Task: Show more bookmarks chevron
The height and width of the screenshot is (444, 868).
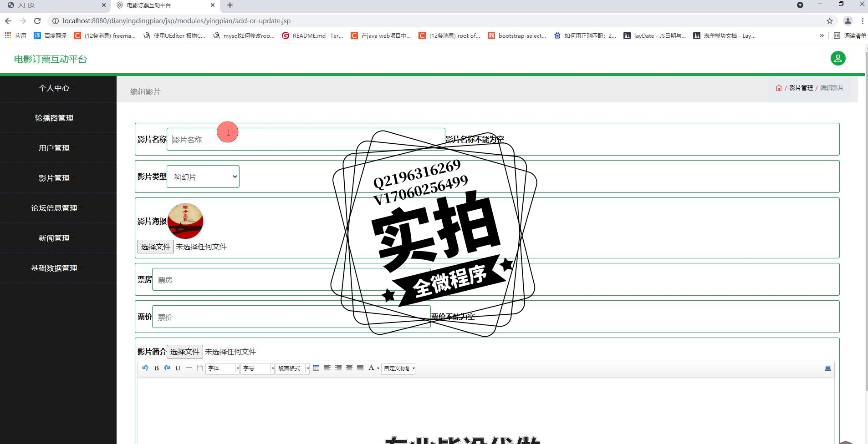Action: coord(822,35)
